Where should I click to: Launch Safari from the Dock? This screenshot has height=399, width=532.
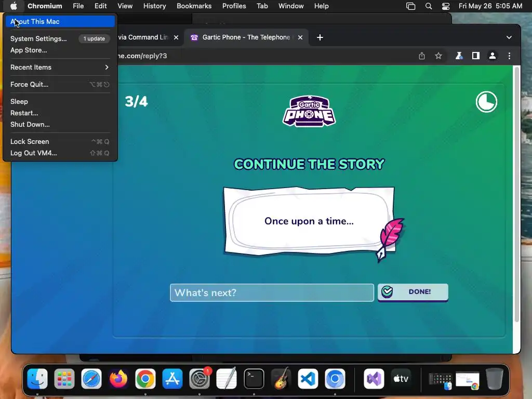91,379
